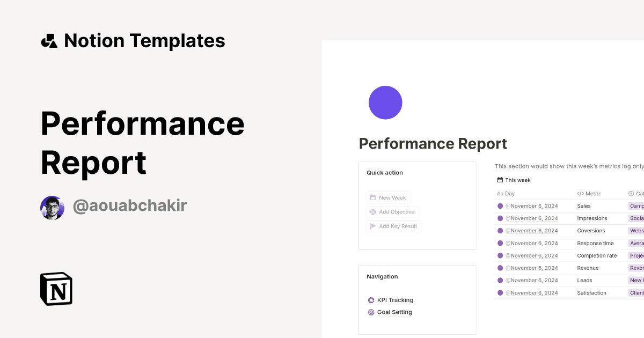The width and height of the screenshot is (644, 338).
Task: Click the flag icon beside Add Key Result
Action: point(372,226)
